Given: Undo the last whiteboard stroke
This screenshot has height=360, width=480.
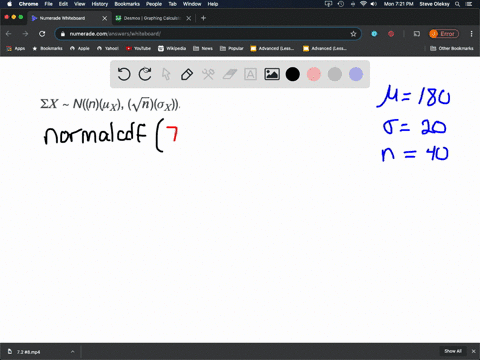Looking at the screenshot, I should [x=124, y=74].
